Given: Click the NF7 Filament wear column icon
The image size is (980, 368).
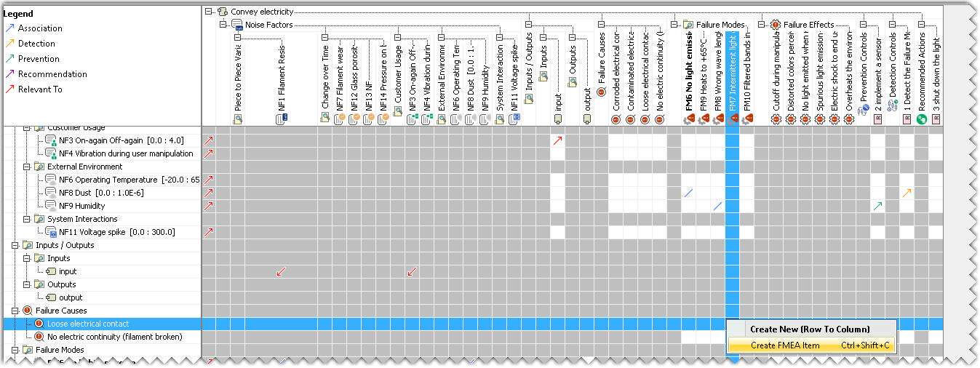Looking at the screenshot, I should [x=339, y=119].
